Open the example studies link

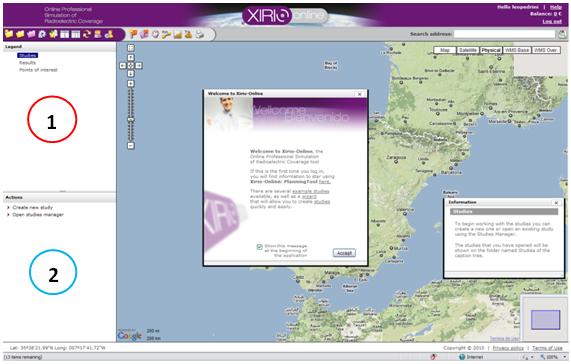point(311,191)
